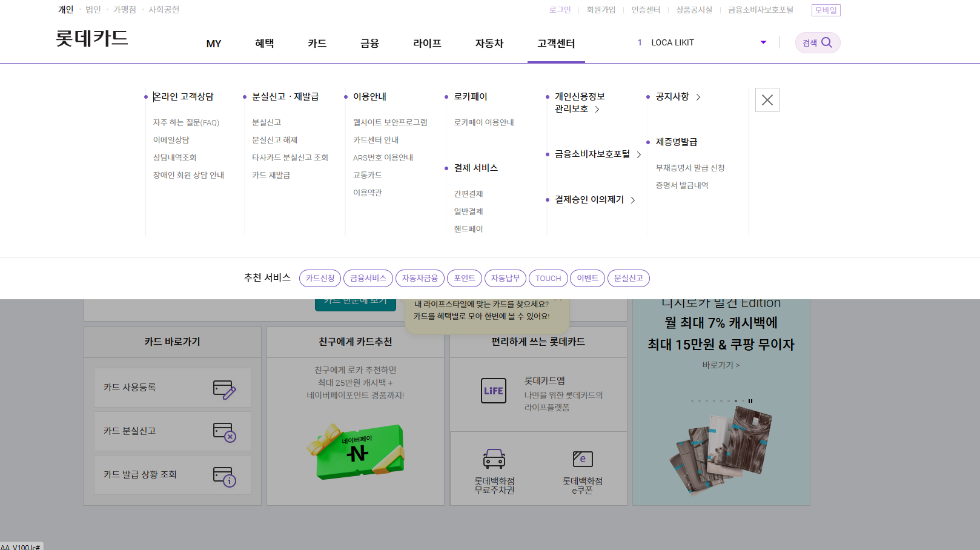Image resolution: width=980 pixels, height=550 pixels.
Task: Open the LiFE 롯데카드앱 icon
Action: pos(494,391)
